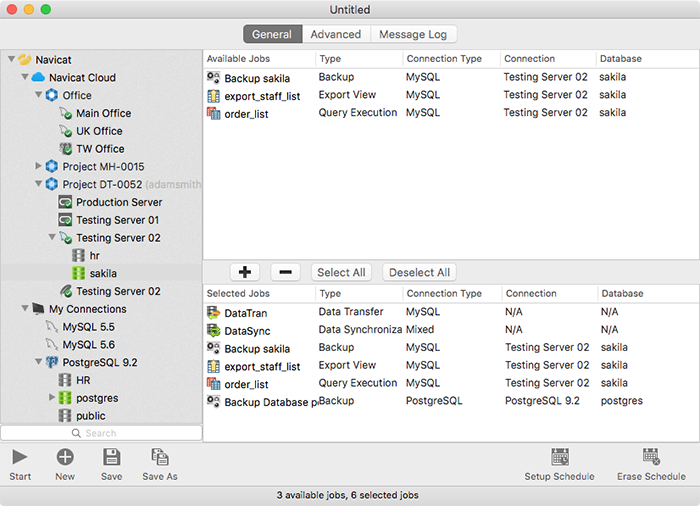Click the Erase Schedule icon
The height and width of the screenshot is (506, 700).
(x=651, y=457)
